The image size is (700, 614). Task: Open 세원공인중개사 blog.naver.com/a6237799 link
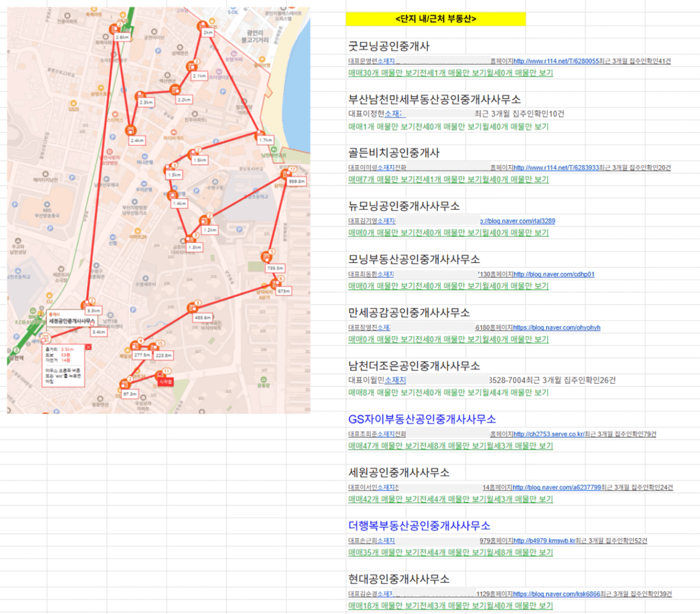tap(556, 488)
